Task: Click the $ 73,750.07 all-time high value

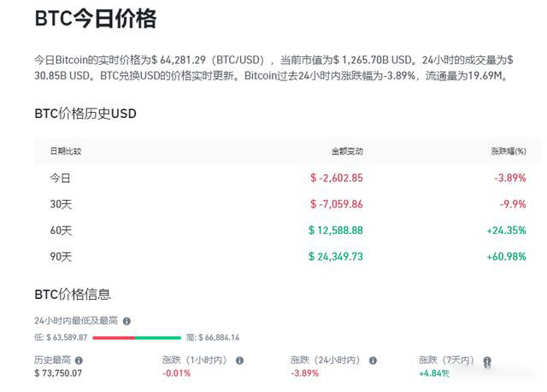Action: click(58, 373)
